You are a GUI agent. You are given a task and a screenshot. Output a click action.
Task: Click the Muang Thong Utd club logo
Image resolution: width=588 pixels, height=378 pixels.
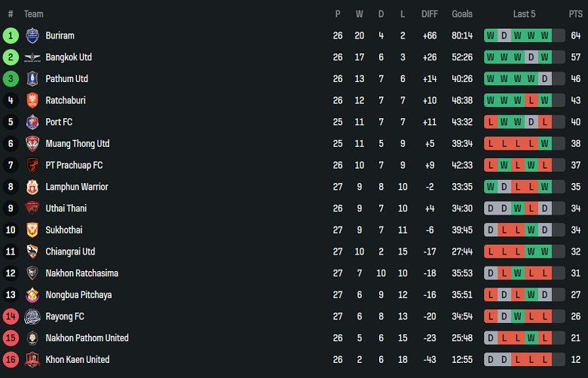(32, 143)
